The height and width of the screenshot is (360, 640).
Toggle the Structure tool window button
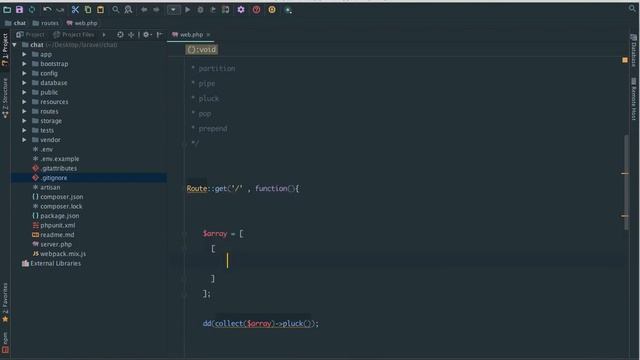pos(5,98)
